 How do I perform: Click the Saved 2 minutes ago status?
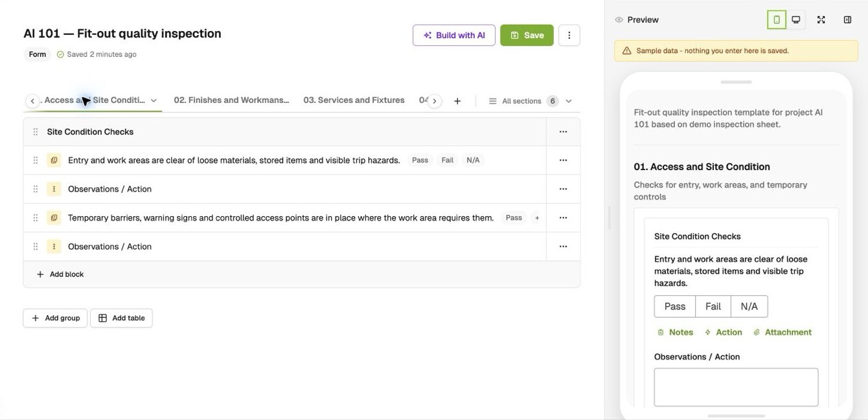[x=97, y=54]
